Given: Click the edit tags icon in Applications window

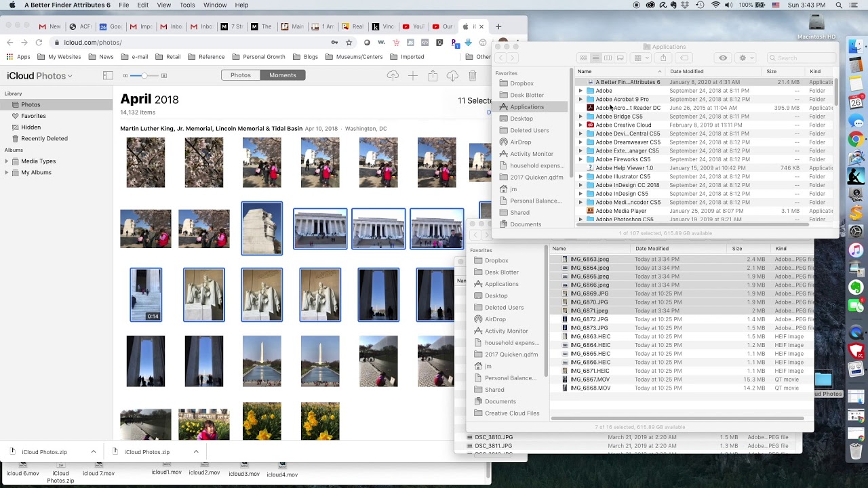Looking at the screenshot, I should click(x=684, y=58).
